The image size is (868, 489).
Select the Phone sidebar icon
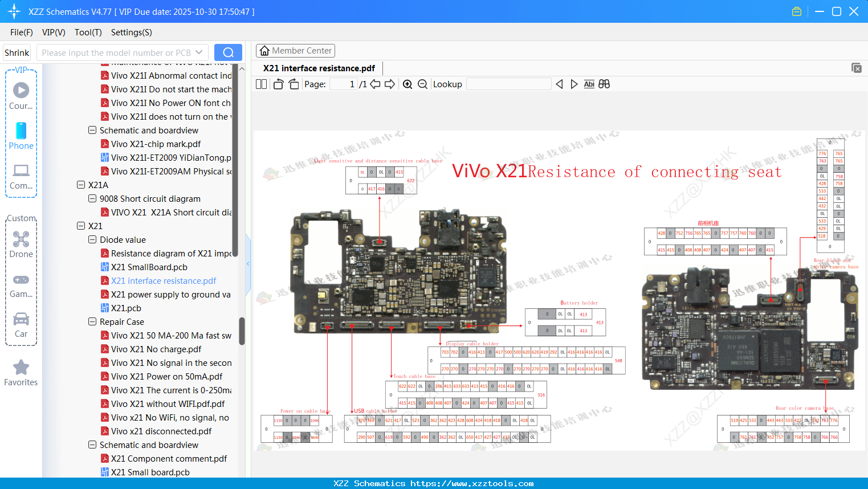coord(21,131)
